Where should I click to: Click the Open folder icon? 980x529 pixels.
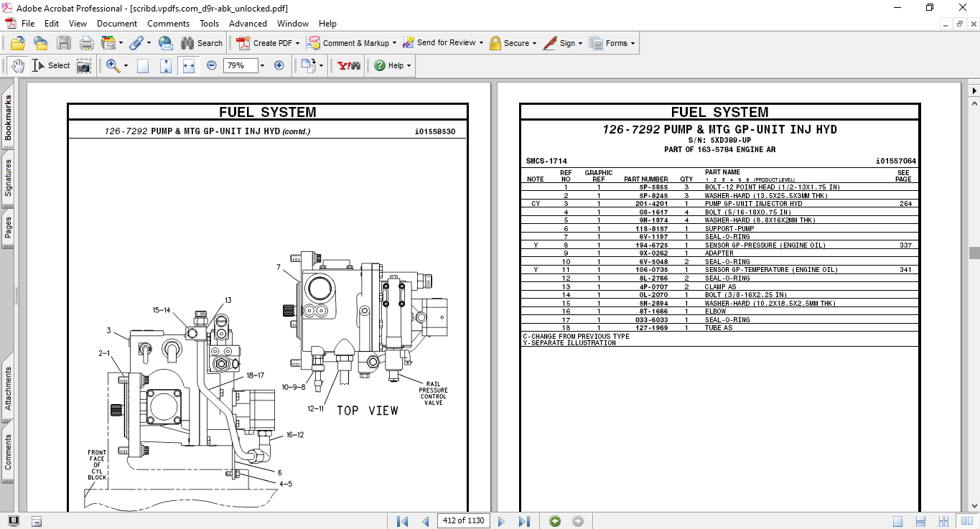[x=18, y=43]
